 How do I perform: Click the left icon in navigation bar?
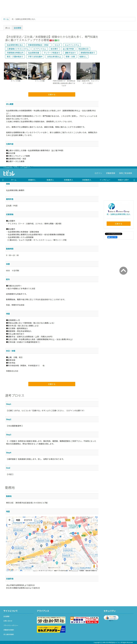point(3,180)
